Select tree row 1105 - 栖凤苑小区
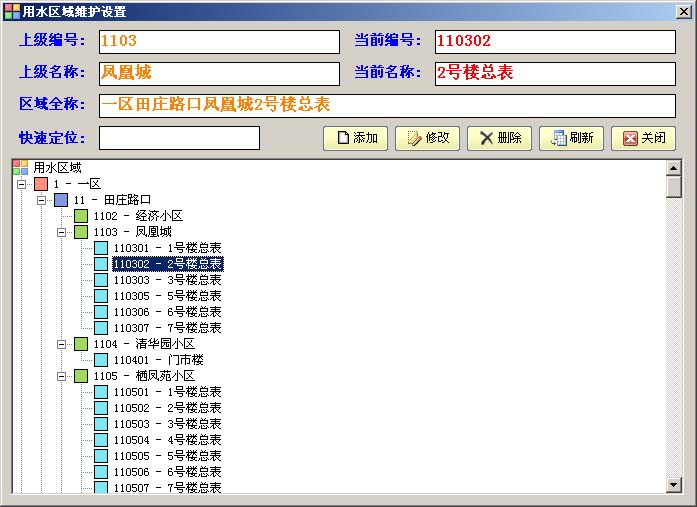 tap(144, 376)
